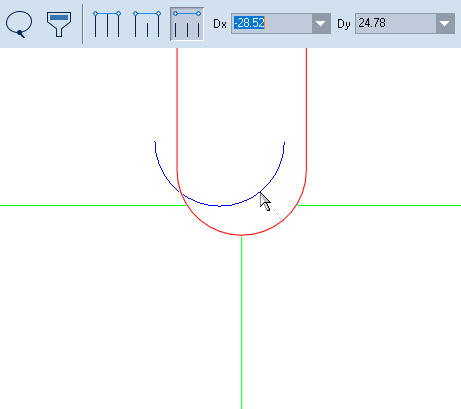The height and width of the screenshot is (409, 461).
Task: Expand the Dx dropdown arrow
Action: 321,23
